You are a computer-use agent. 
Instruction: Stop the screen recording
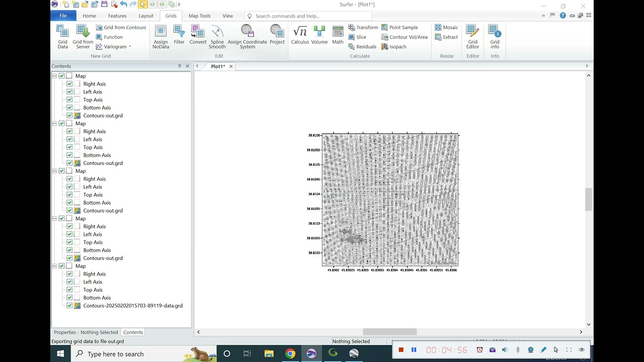tap(401, 350)
